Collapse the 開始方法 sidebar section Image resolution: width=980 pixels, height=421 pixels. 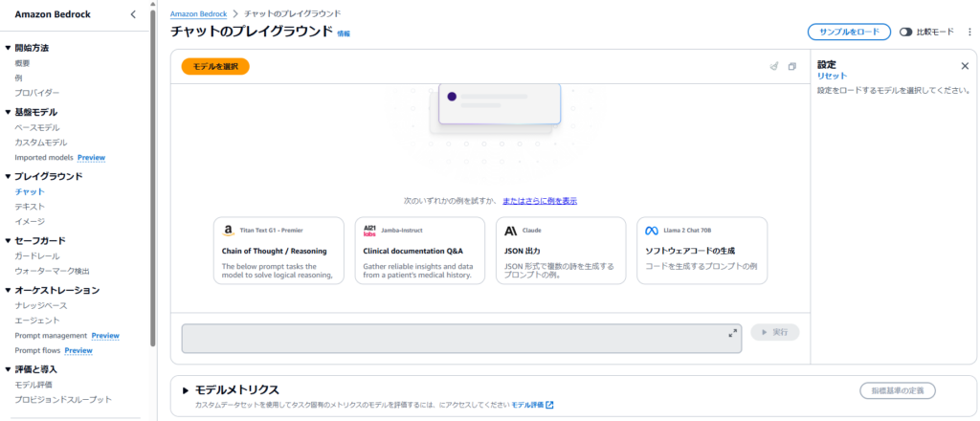pos(8,47)
